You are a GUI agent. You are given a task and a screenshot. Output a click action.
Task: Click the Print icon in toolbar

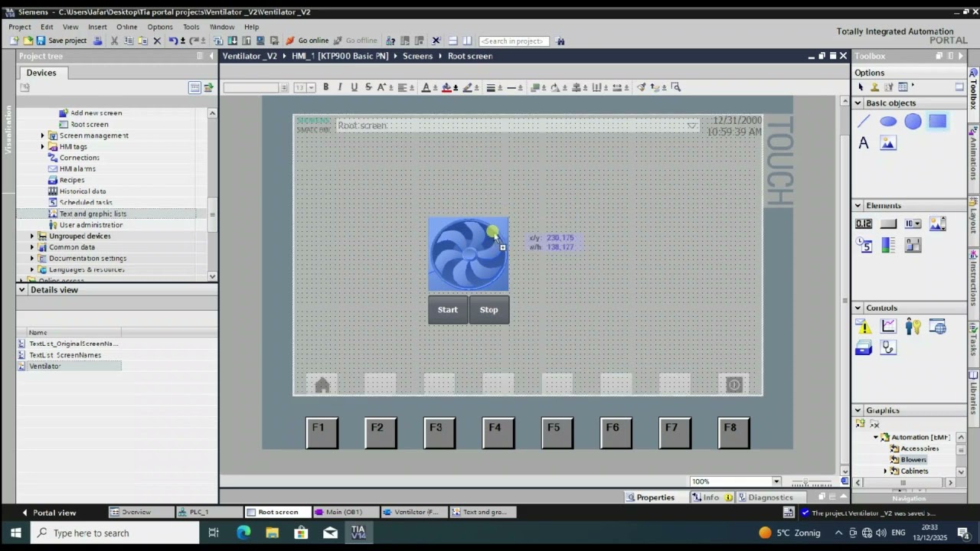point(97,41)
